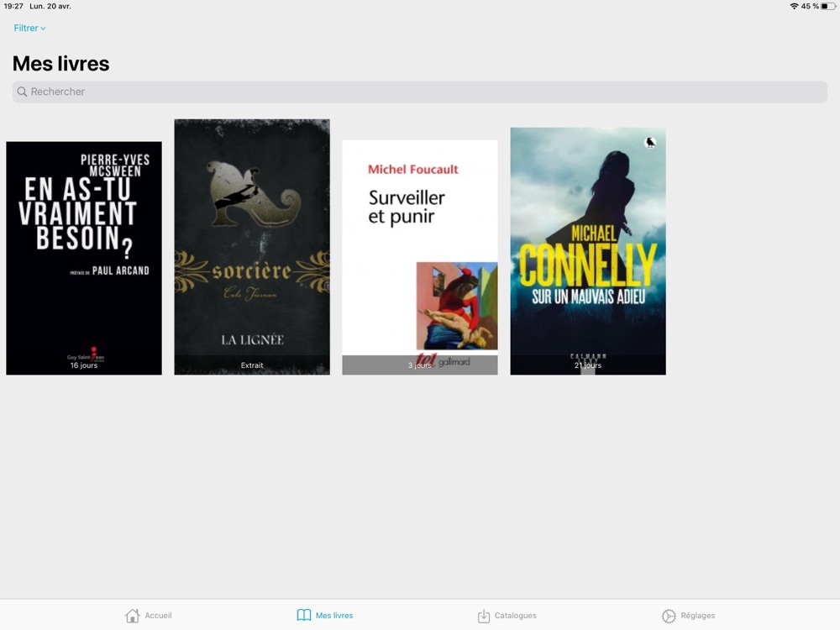Tap the open book icon
The height and width of the screenshot is (630, 840).
coord(304,615)
